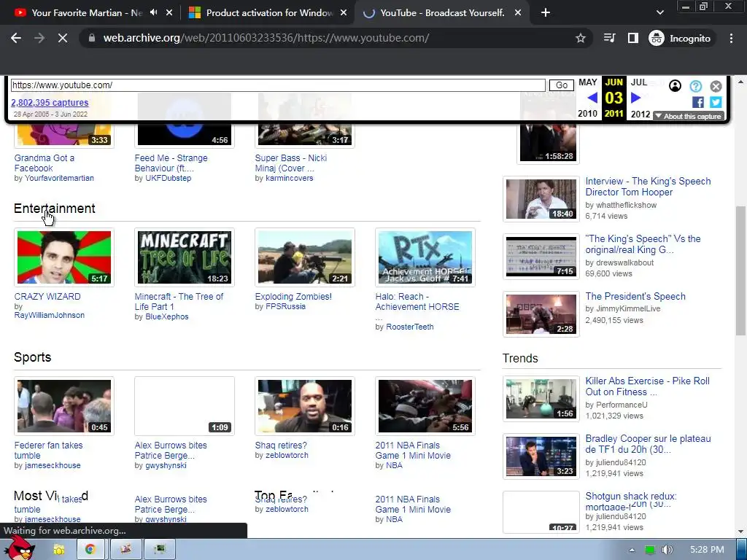Image resolution: width=747 pixels, height=560 pixels.
Task: Open Minecraft Tree of Life thumbnail
Action: point(185,257)
